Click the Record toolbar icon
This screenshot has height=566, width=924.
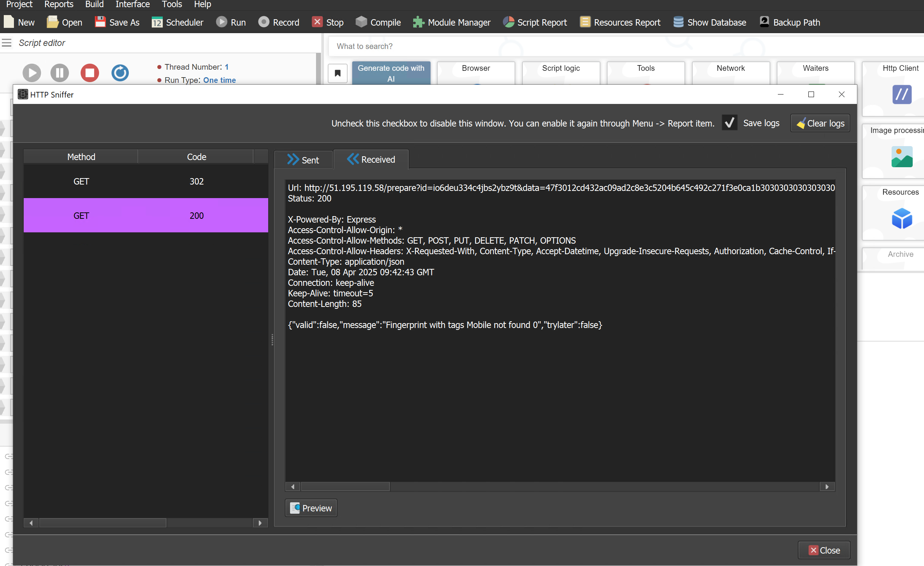(x=264, y=22)
